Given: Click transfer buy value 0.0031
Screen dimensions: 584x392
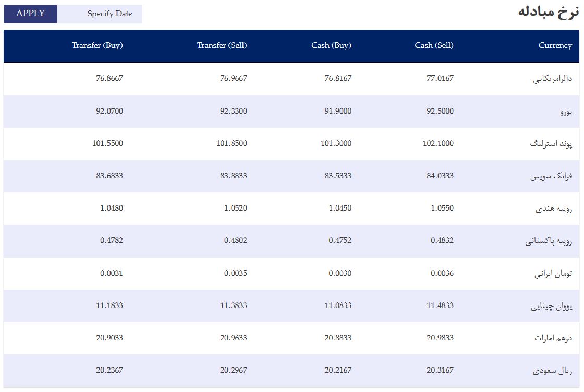Looking at the screenshot, I should [112, 273].
